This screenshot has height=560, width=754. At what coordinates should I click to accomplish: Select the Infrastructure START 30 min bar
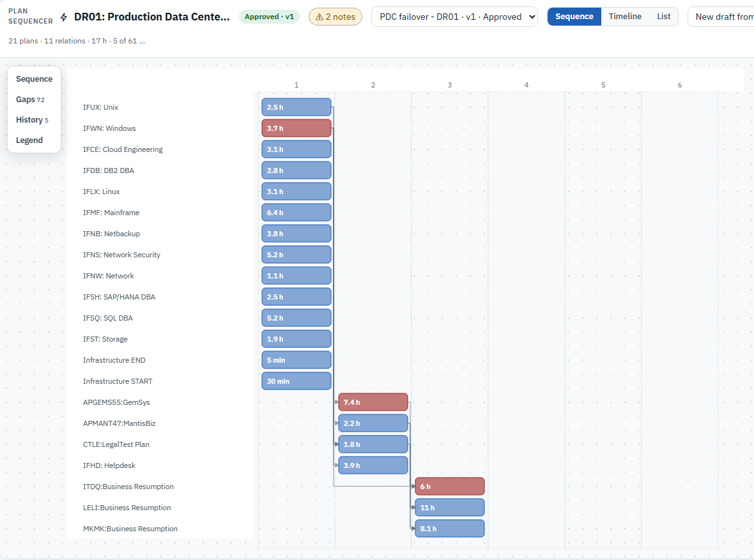pos(296,381)
